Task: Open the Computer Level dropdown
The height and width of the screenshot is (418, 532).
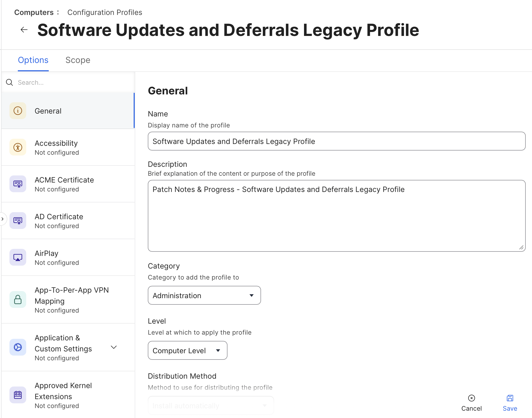Action: tap(187, 351)
